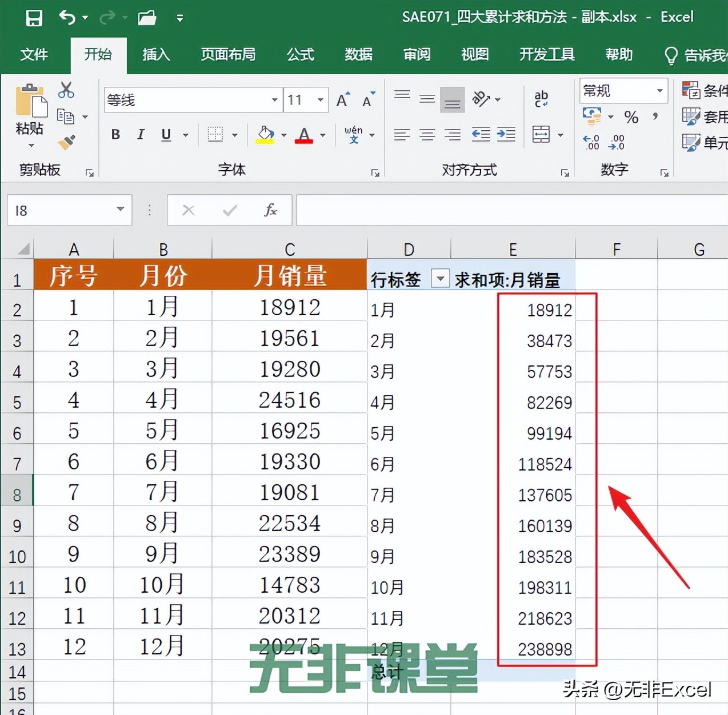728x715 pixels.
Task: Open the 行标签 filter dropdown in cell D1
Action: 440,279
